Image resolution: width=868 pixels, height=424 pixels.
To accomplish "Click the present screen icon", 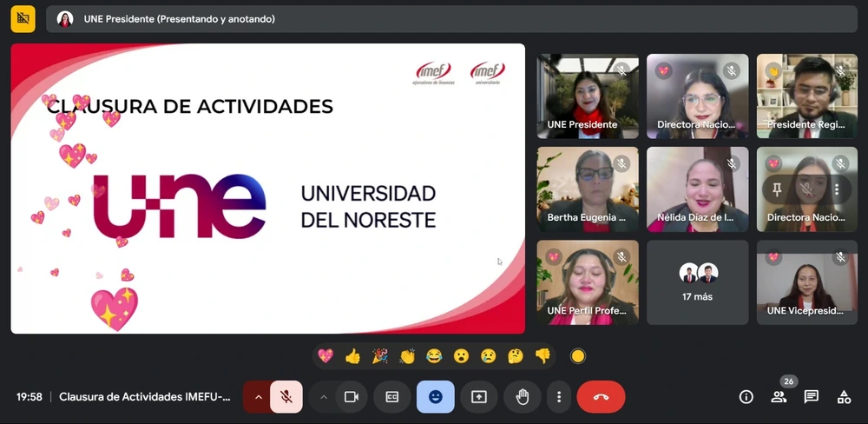I will click(479, 397).
